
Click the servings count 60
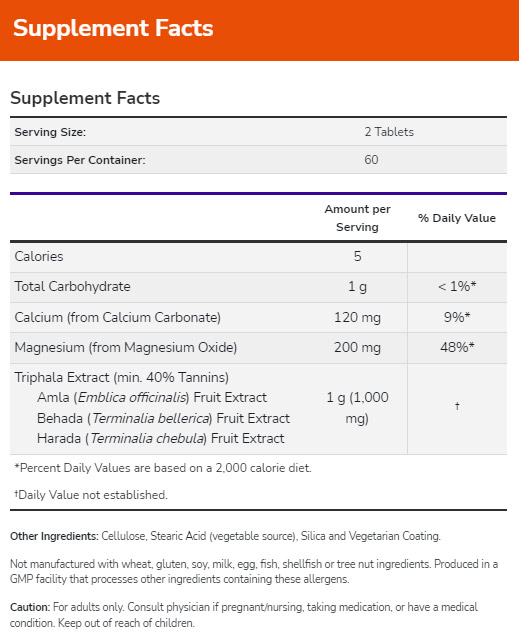point(371,160)
